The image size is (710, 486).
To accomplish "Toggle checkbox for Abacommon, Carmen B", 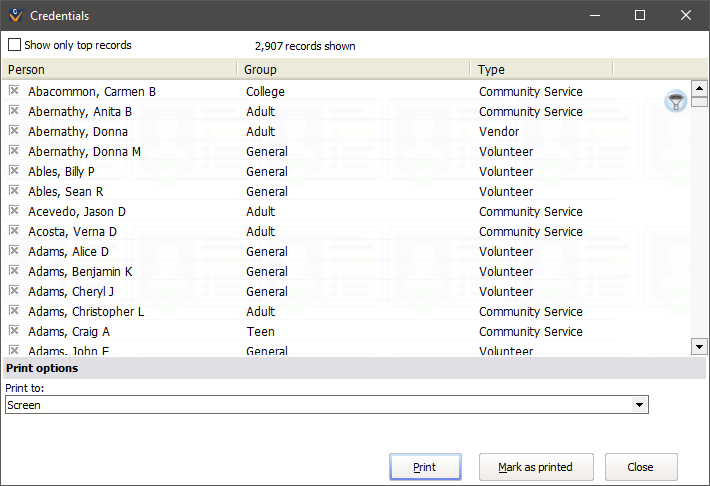I will click(x=14, y=91).
